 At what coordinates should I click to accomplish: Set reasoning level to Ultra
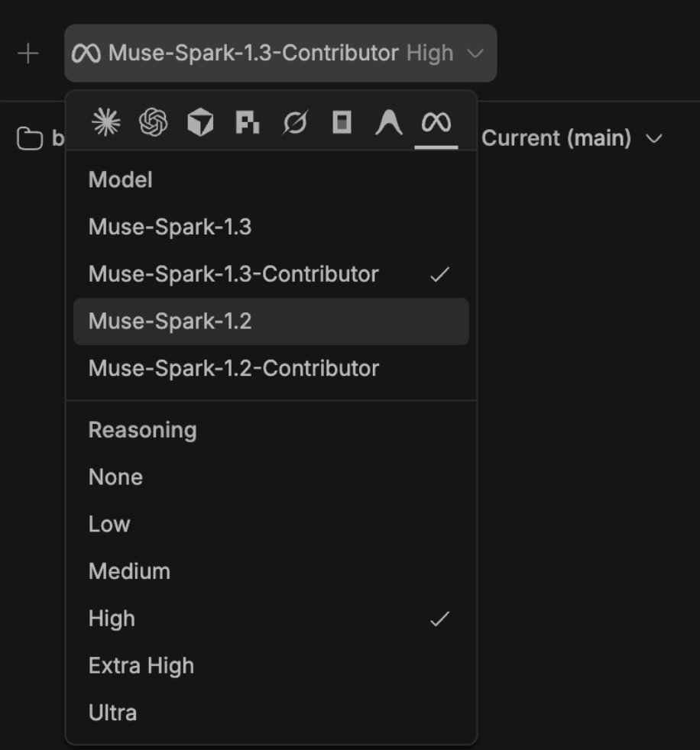[x=271, y=713]
